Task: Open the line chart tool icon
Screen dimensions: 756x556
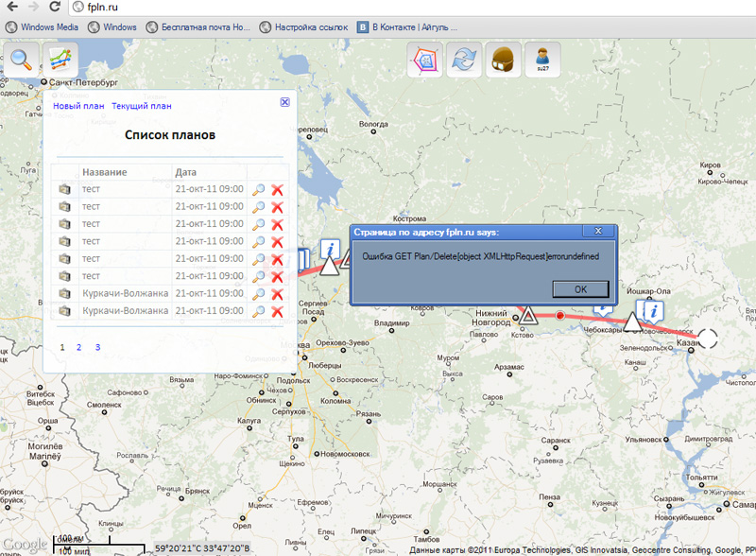Action: coord(60,60)
